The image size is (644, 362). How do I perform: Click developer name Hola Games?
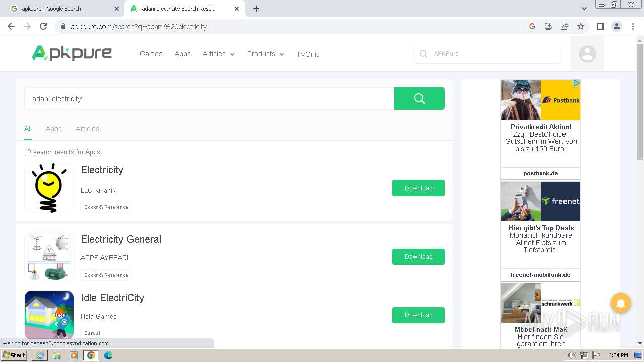(x=99, y=316)
